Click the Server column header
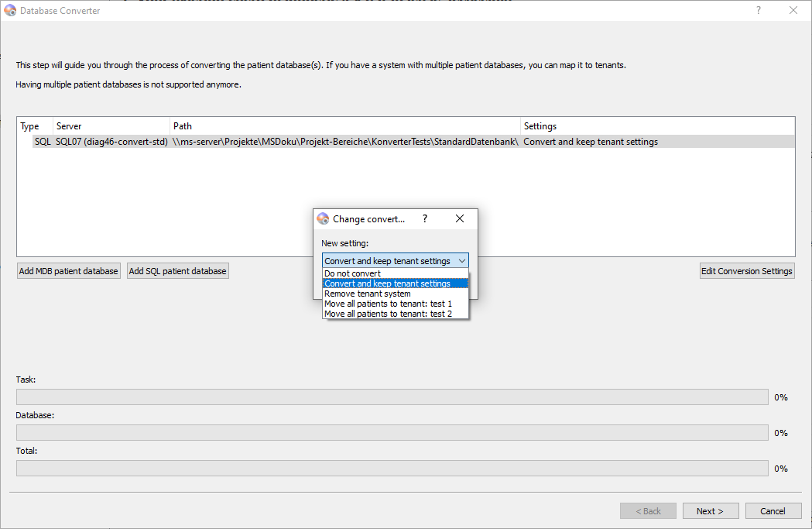 pos(111,126)
